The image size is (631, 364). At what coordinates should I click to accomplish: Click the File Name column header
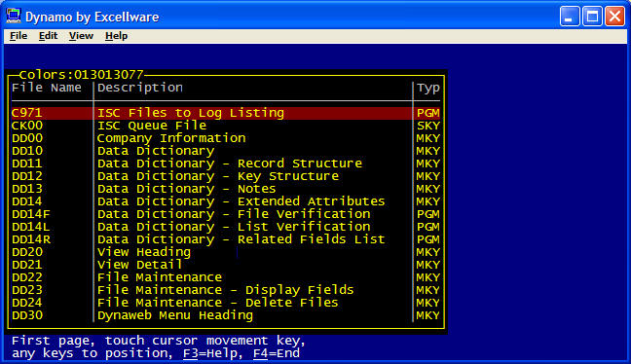pyautogui.click(x=47, y=88)
